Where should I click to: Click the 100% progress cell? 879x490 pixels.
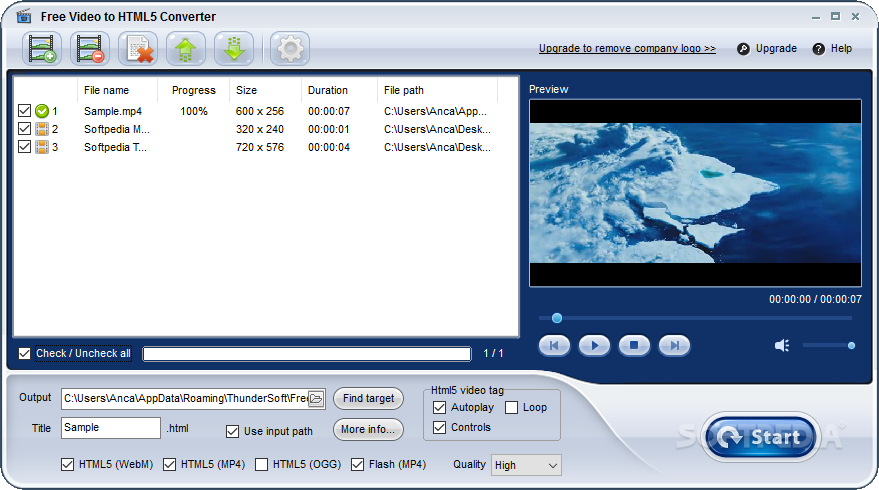[193, 112]
